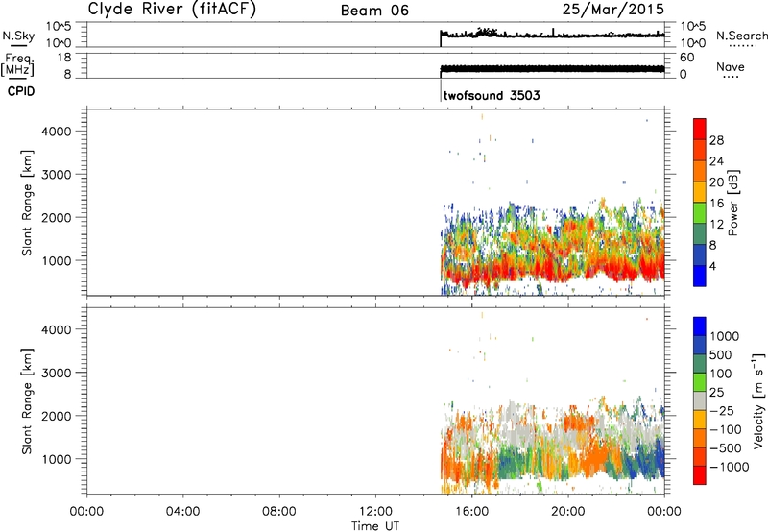Click the "60" tick on the Nave axis
768x532 pixels.
click(686, 58)
